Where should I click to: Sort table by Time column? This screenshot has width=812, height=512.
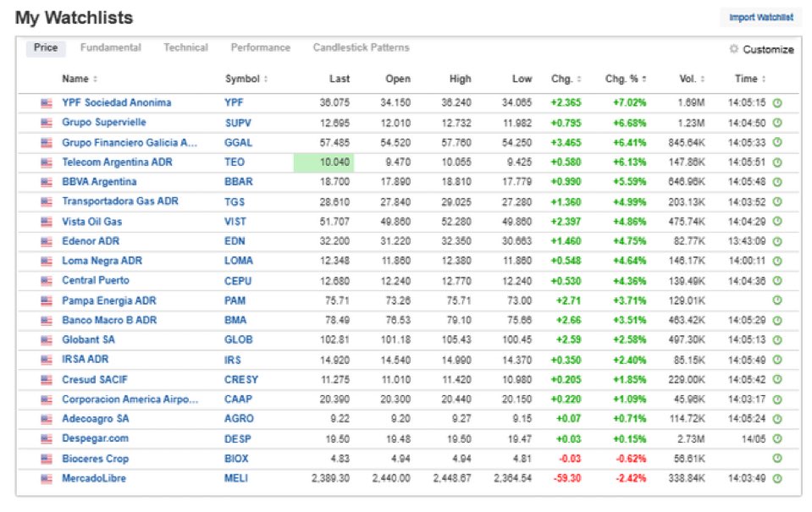tap(750, 79)
